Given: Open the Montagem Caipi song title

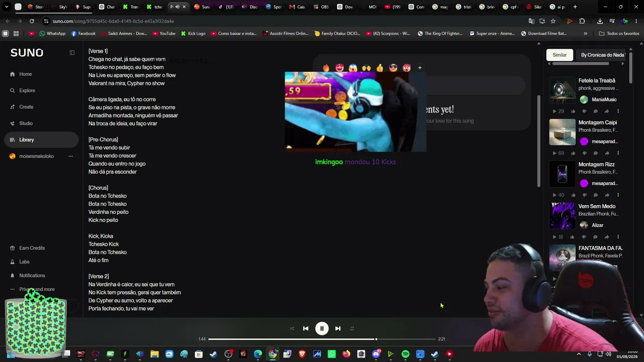Looking at the screenshot, I should click(x=598, y=123).
